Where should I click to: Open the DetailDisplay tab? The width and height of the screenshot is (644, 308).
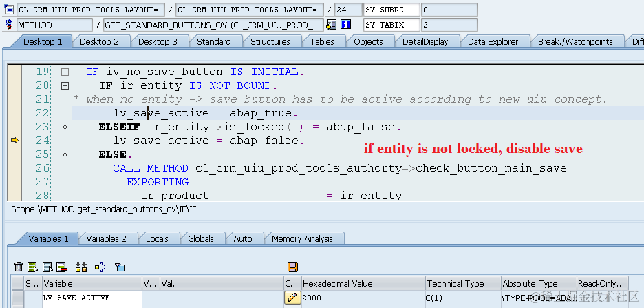[x=425, y=41]
